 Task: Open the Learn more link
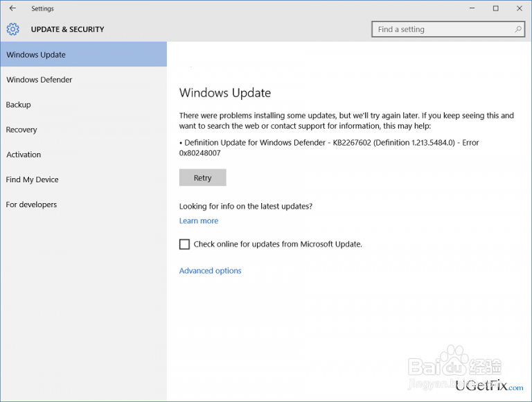(x=199, y=220)
